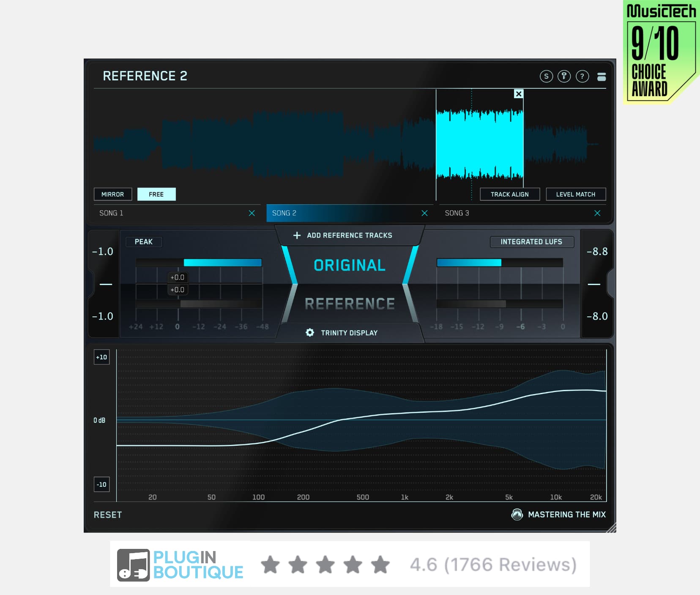700x595 pixels.
Task: Remove Song 1 with its X icon
Action: (x=252, y=213)
